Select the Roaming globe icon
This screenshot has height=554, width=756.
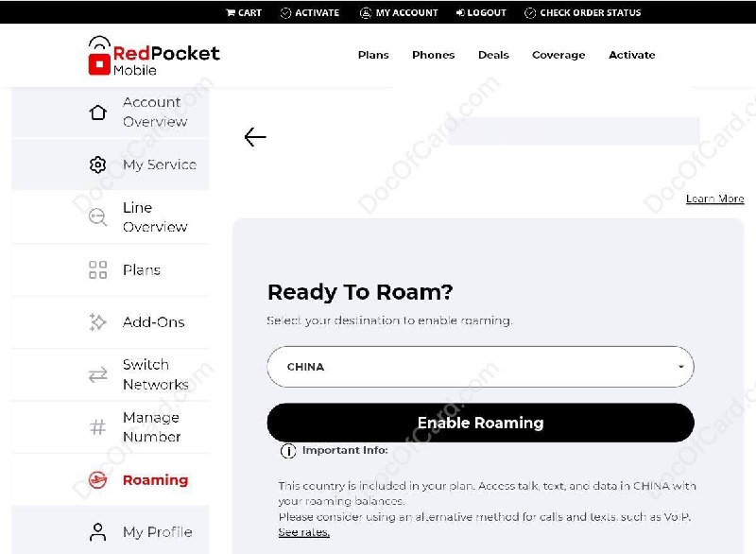point(98,480)
